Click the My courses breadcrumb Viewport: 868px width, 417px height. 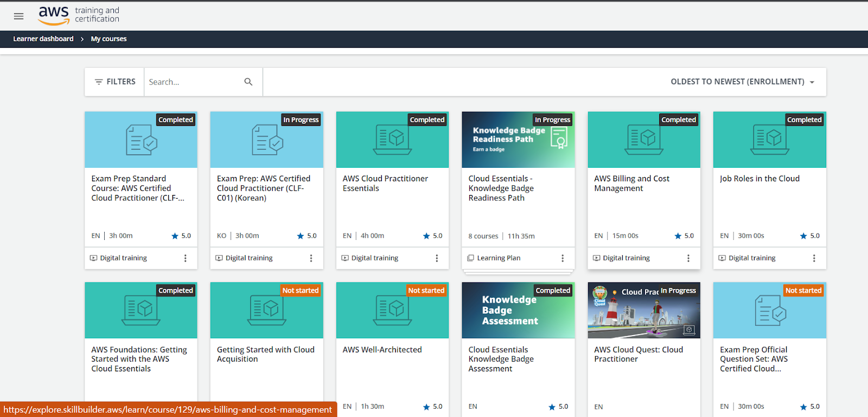(108, 39)
